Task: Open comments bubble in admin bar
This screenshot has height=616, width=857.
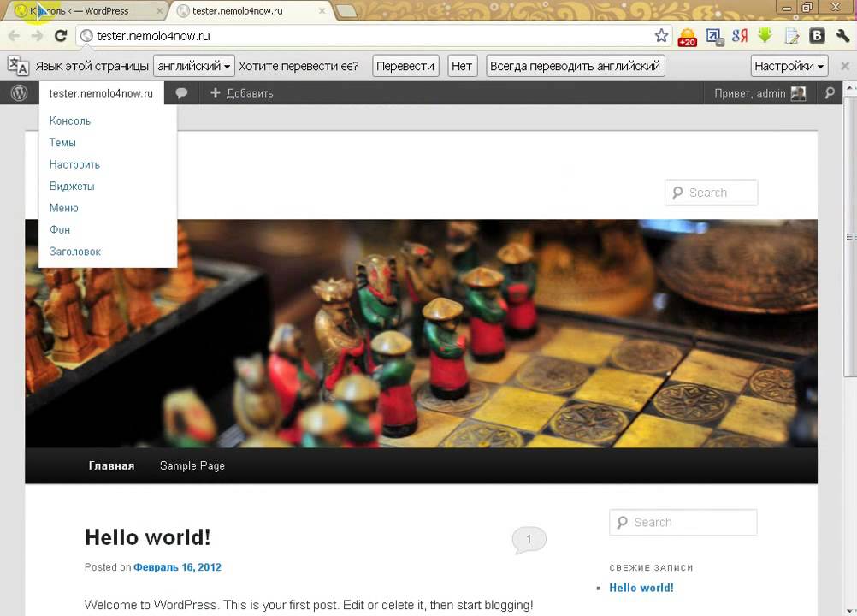Action: (181, 93)
